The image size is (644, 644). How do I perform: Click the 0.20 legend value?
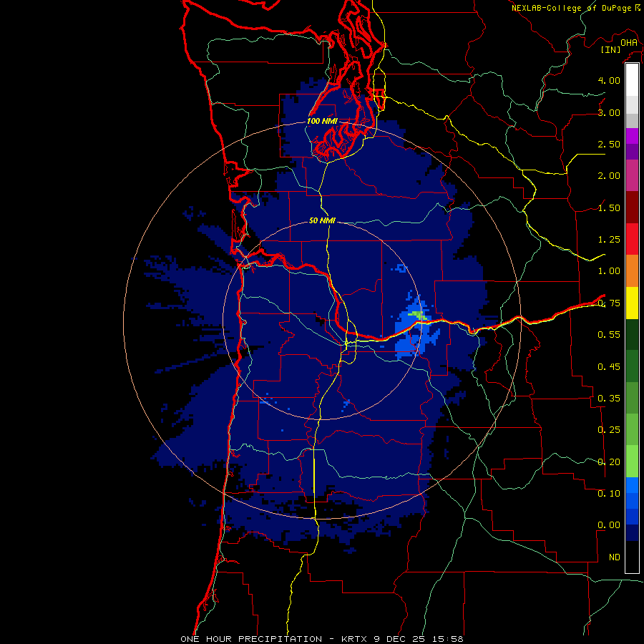[x=609, y=462]
